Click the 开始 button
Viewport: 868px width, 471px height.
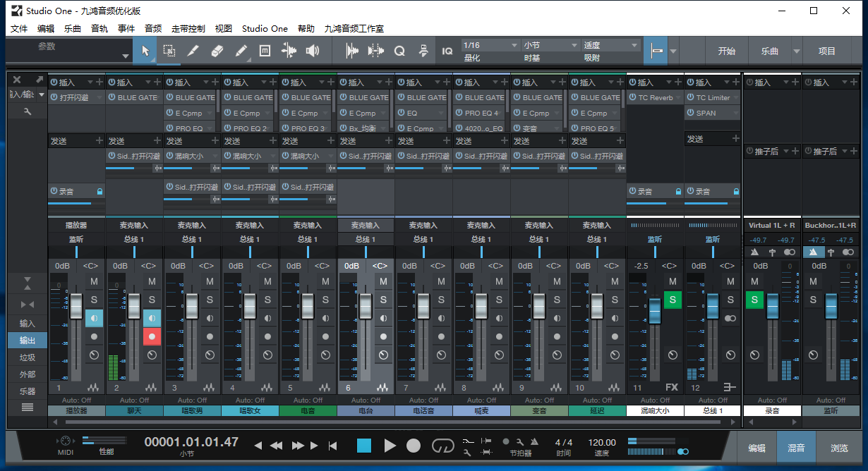[x=726, y=51]
